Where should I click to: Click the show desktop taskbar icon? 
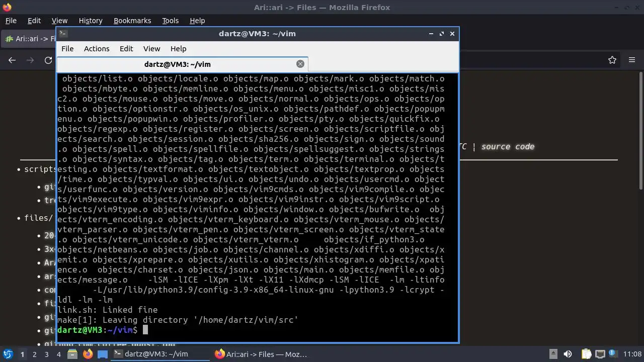tap(103, 354)
